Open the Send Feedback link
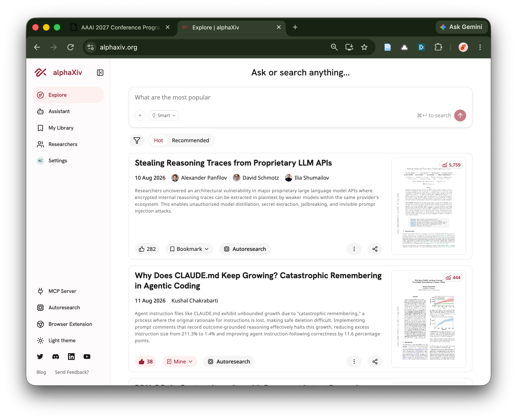The width and height of the screenshot is (517, 420). click(72, 372)
